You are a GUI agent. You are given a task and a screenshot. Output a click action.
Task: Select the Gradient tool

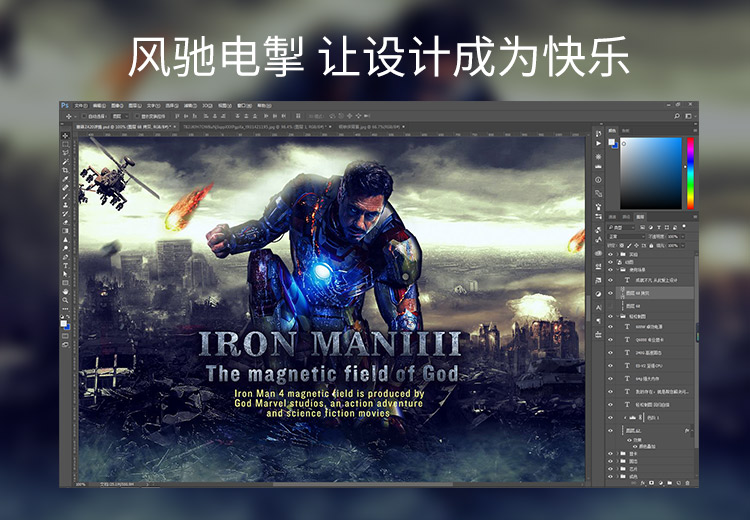point(66,231)
